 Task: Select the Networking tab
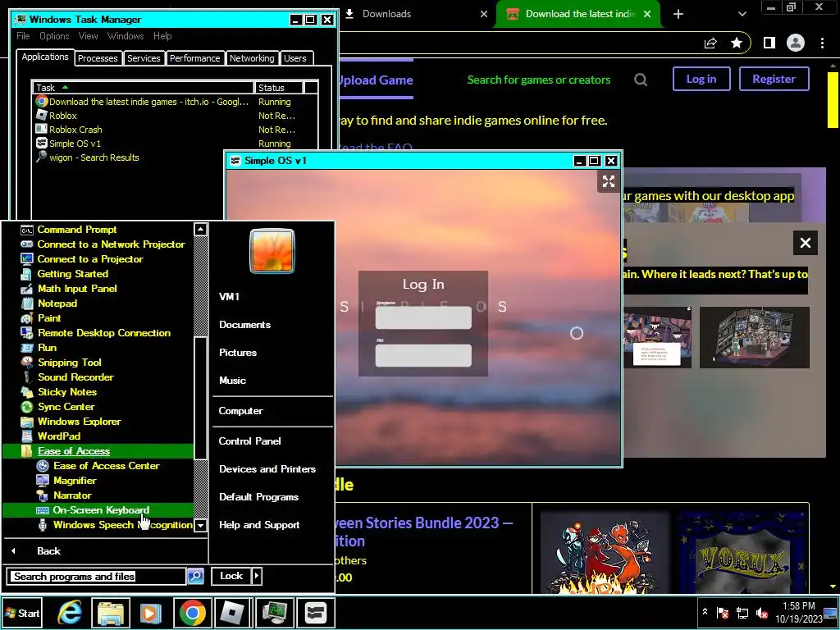click(252, 58)
